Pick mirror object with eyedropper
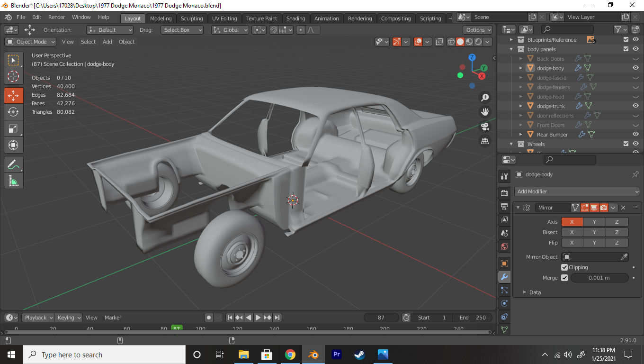Viewport: 644px width, 364px height. click(x=624, y=257)
